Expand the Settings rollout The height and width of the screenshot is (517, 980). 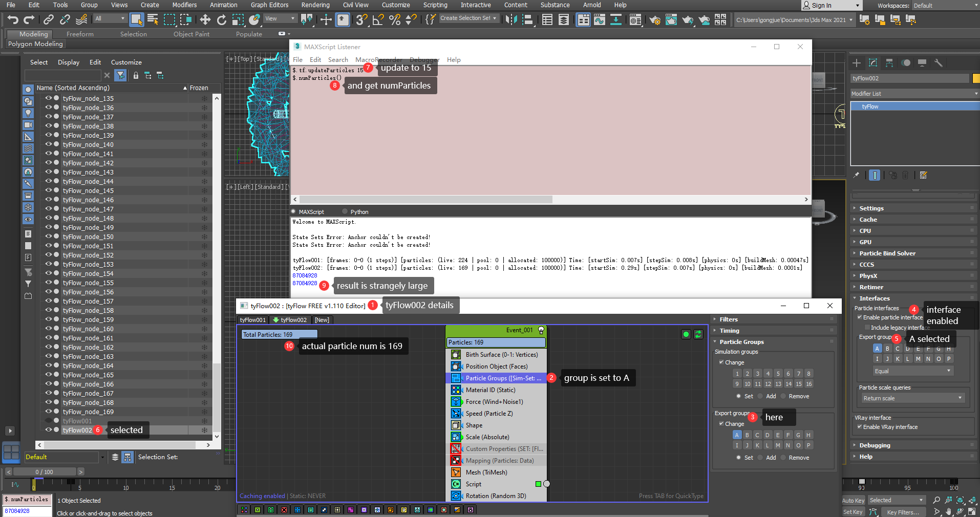[x=914, y=208]
